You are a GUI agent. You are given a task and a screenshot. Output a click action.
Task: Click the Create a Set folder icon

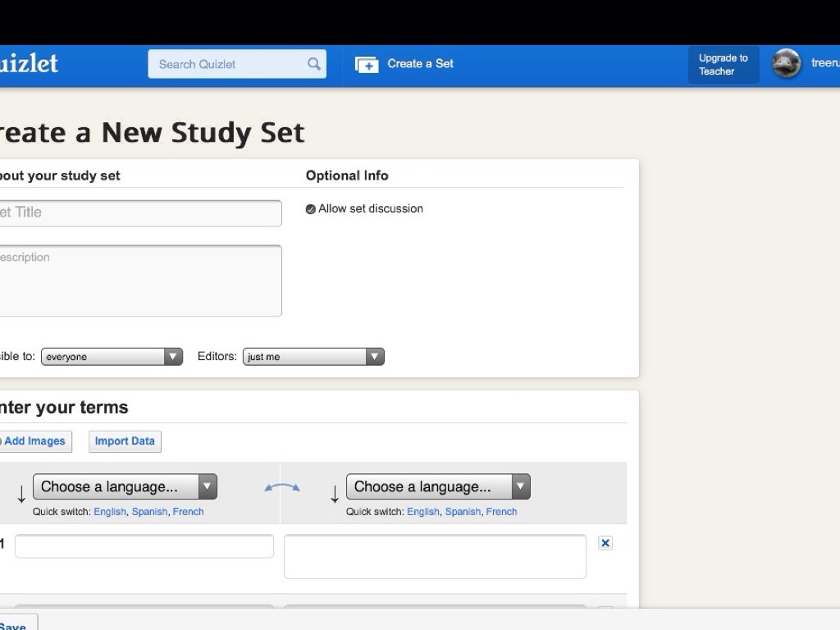click(367, 64)
